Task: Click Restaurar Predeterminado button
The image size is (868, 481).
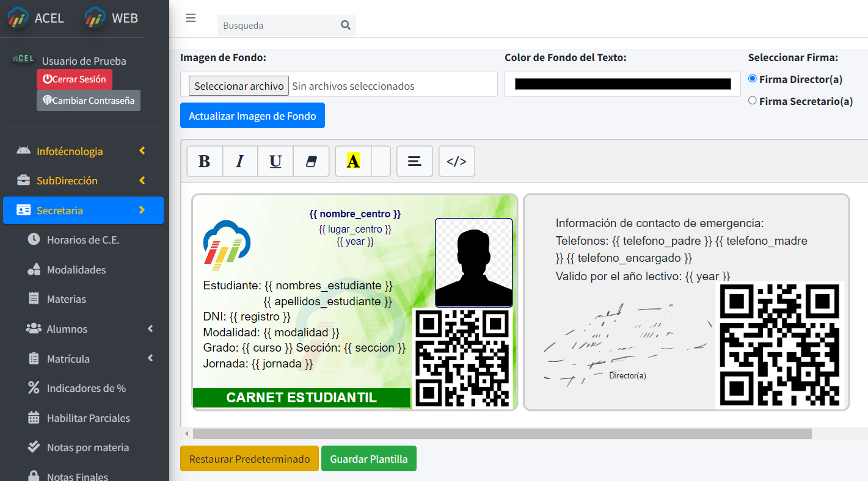Action: click(x=249, y=458)
